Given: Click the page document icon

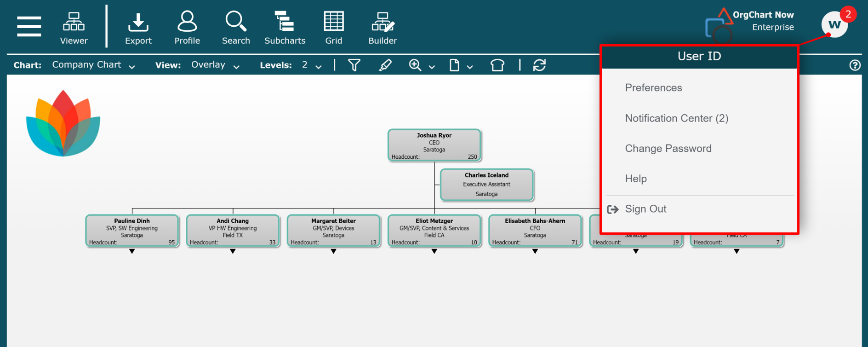Looking at the screenshot, I should (x=454, y=65).
